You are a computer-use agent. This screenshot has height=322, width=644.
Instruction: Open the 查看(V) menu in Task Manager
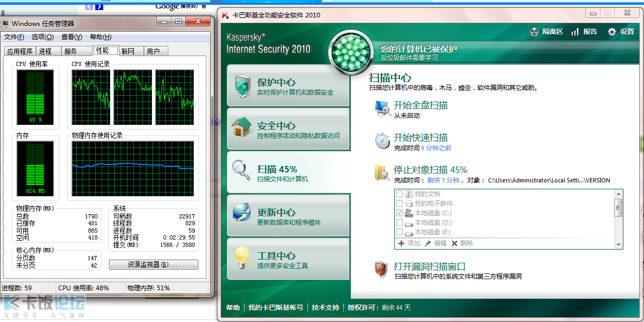[71, 37]
